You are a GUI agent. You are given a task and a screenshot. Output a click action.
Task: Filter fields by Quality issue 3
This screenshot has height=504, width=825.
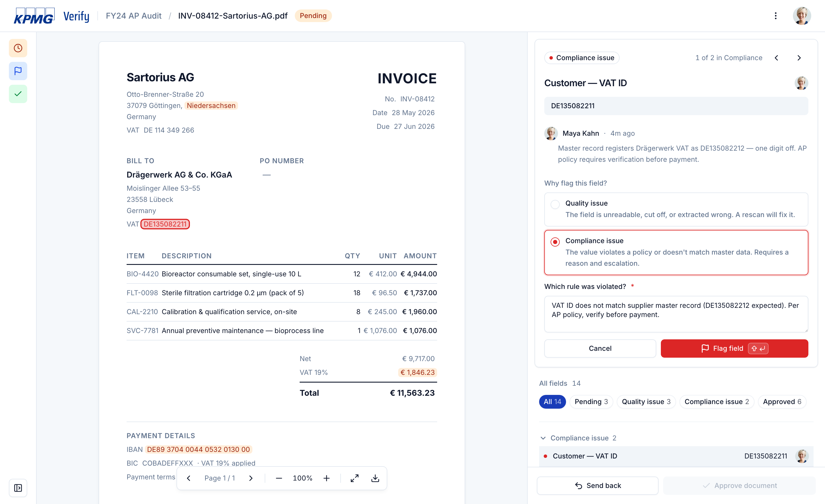(x=646, y=401)
